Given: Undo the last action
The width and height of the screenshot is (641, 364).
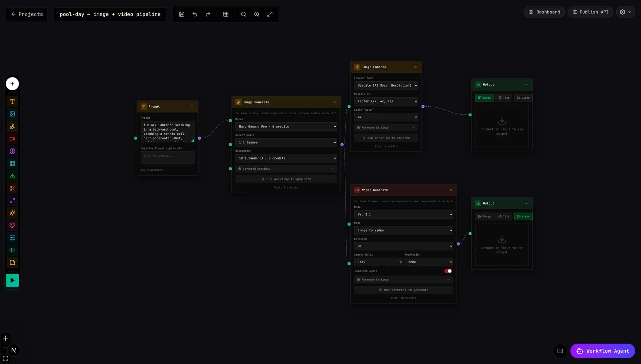Looking at the screenshot, I should coord(195,14).
